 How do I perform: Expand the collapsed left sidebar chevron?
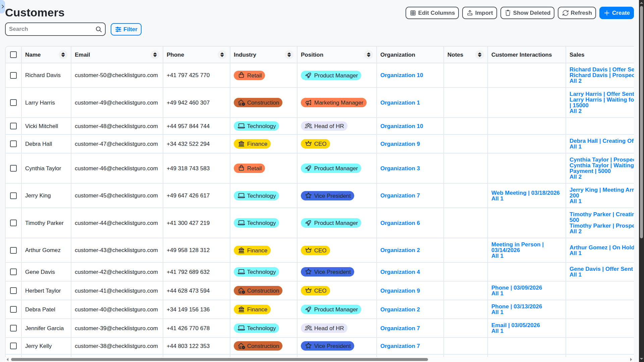coord(3,7)
